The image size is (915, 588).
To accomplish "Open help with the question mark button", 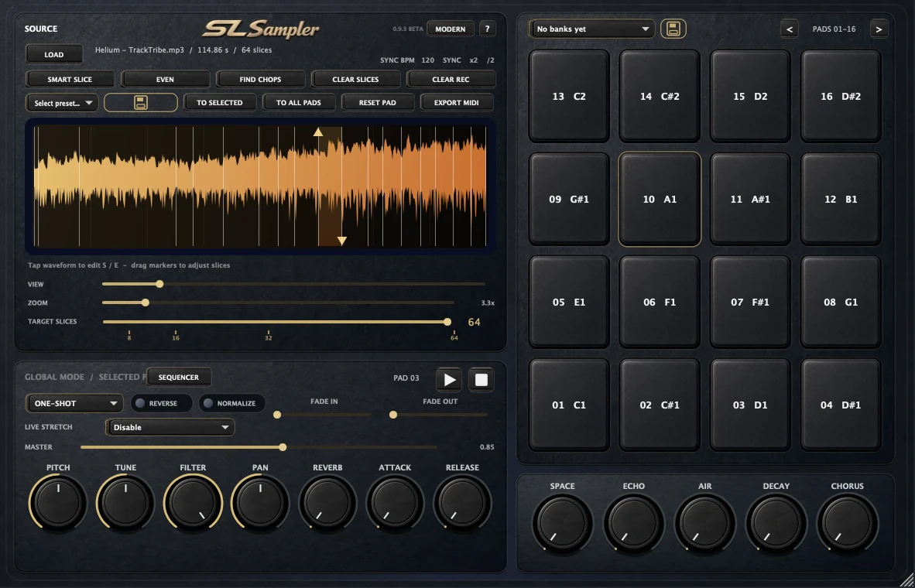I will 487,29.
